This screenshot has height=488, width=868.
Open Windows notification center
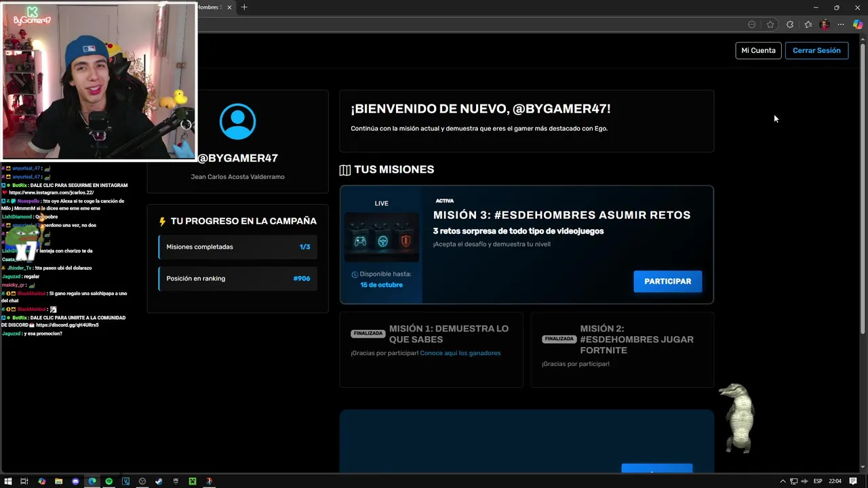point(853,481)
